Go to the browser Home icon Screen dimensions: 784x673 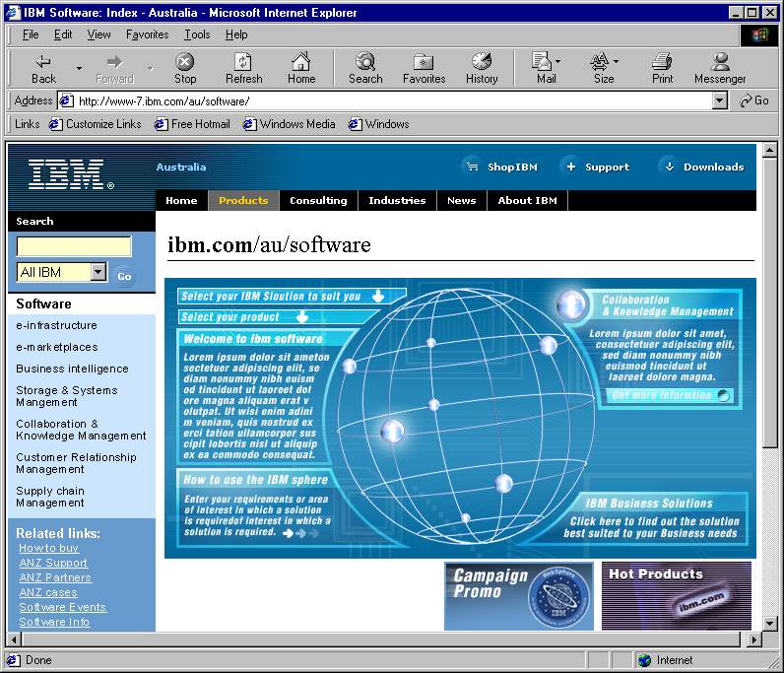[x=301, y=62]
